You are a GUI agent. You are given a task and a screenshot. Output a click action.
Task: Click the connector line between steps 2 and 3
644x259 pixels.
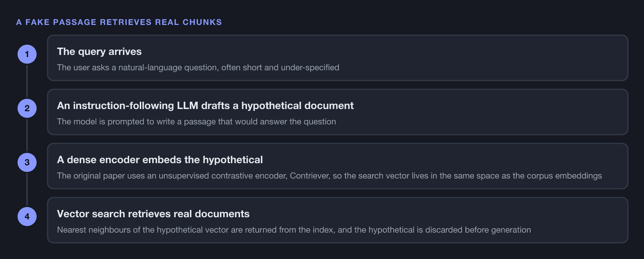pyautogui.click(x=27, y=135)
